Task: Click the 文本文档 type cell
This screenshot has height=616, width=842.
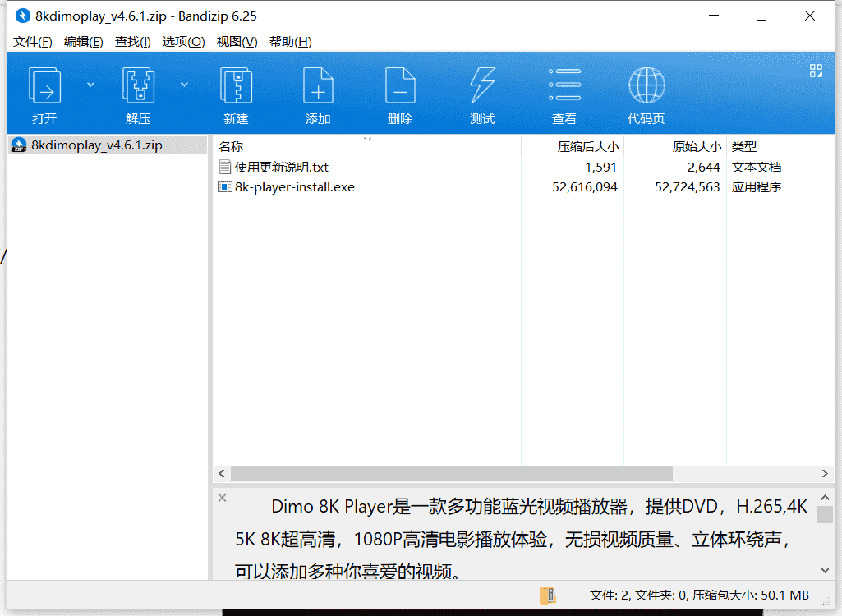Action: (756, 168)
